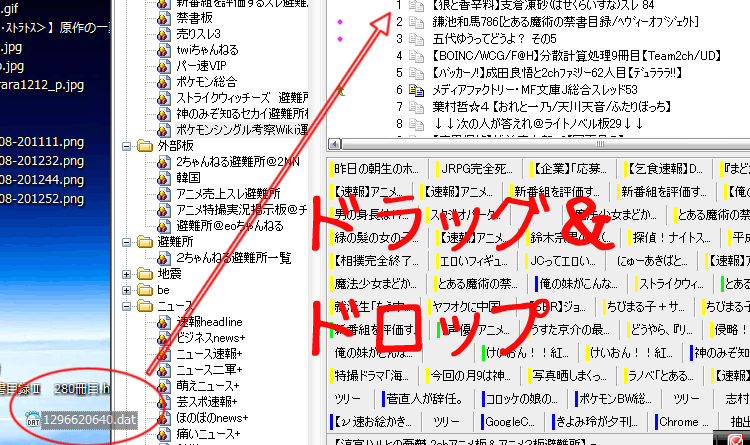Select board ストライクウィッチーズ 避難所
The width and height of the screenshot is (750, 445).
242,98
